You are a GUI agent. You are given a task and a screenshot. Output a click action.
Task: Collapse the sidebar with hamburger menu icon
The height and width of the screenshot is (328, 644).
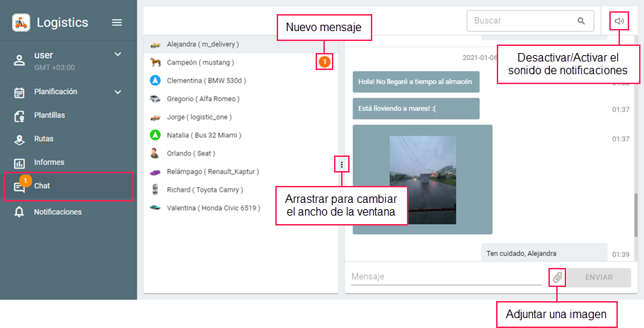[x=117, y=23]
